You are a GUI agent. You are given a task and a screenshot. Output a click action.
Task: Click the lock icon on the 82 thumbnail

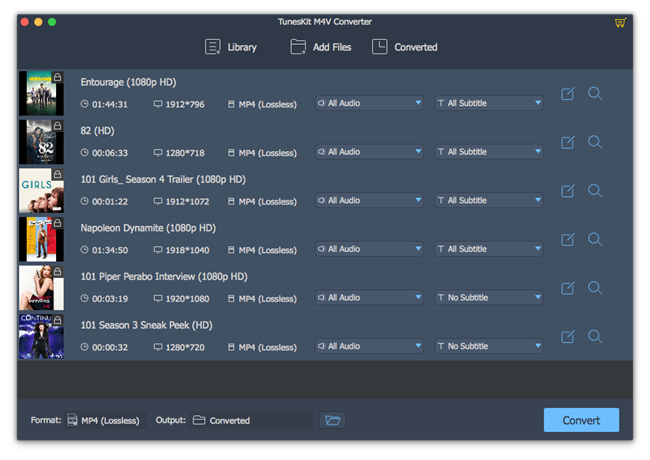[x=58, y=126]
